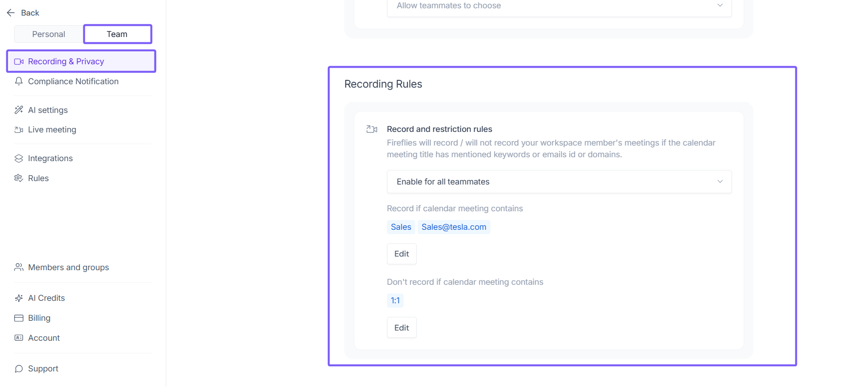Go to the Account page
Viewport: 868px width, 387px height.
tap(44, 338)
